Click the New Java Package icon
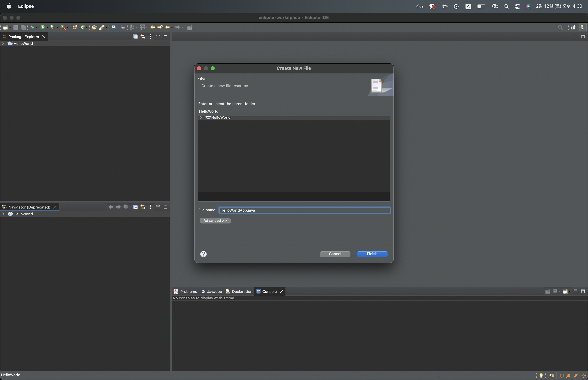588x380 pixels. [x=75, y=27]
